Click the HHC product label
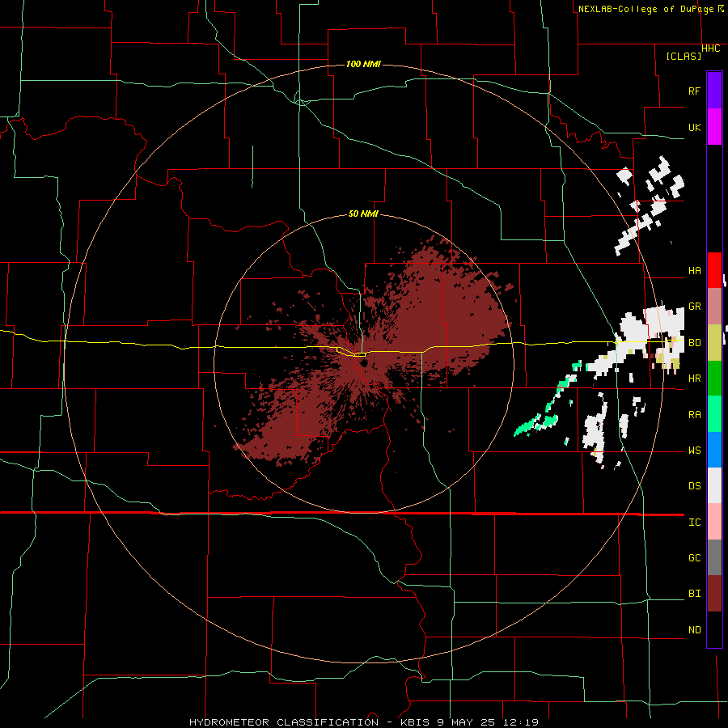This screenshot has height=728, width=728. point(710,49)
